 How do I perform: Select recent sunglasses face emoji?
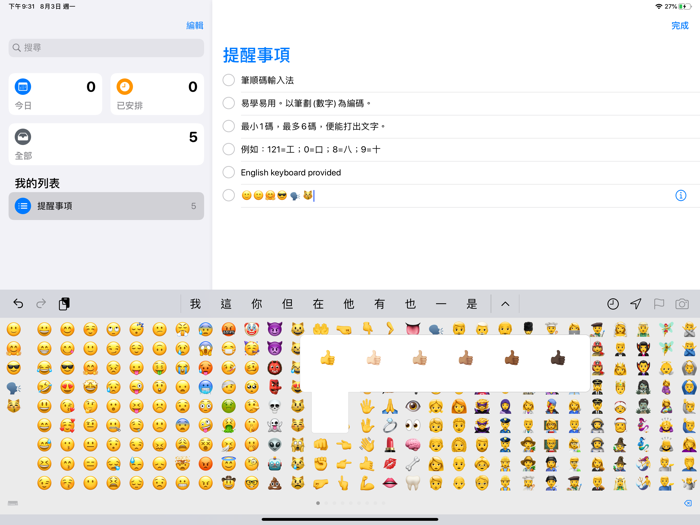coord(14,368)
